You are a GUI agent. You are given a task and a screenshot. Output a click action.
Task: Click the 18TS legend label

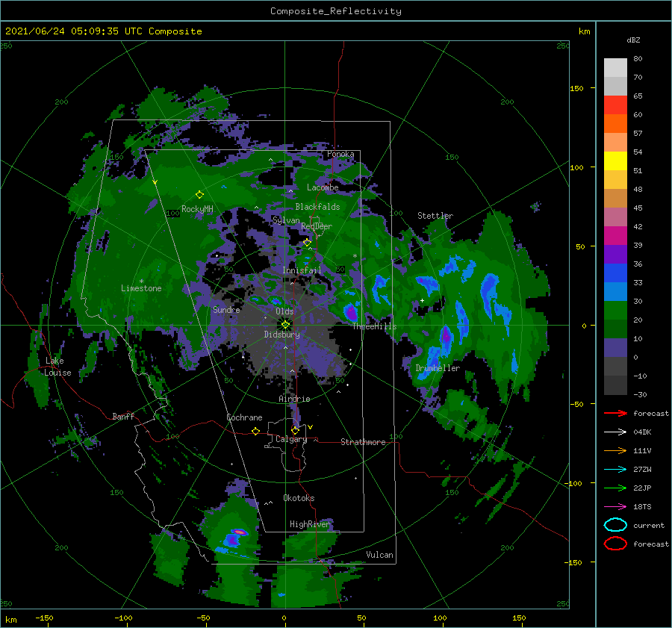pos(642,507)
